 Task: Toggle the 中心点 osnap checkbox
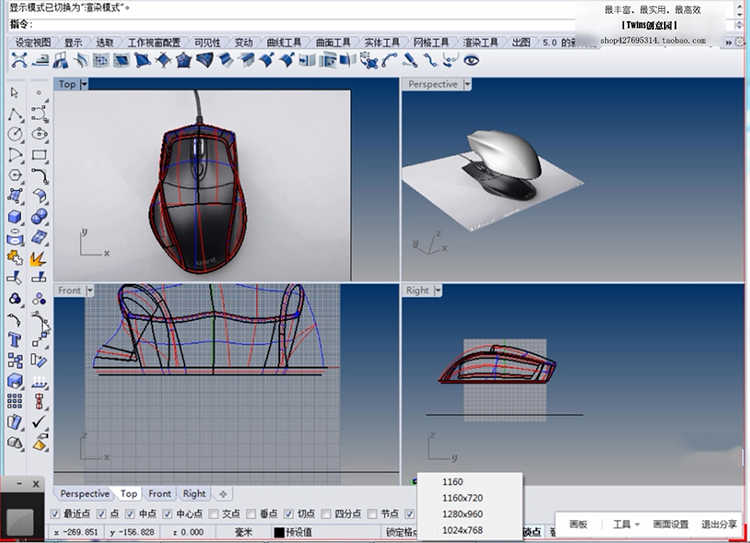click(168, 514)
